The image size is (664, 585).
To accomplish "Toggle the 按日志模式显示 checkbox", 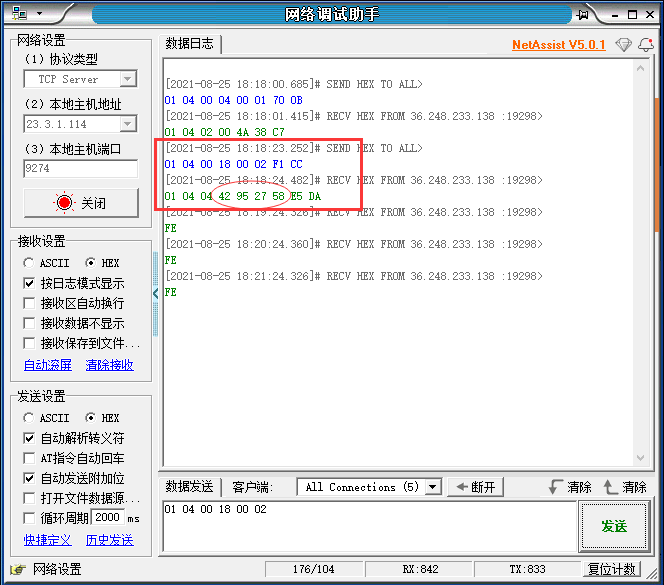I will coord(29,283).
